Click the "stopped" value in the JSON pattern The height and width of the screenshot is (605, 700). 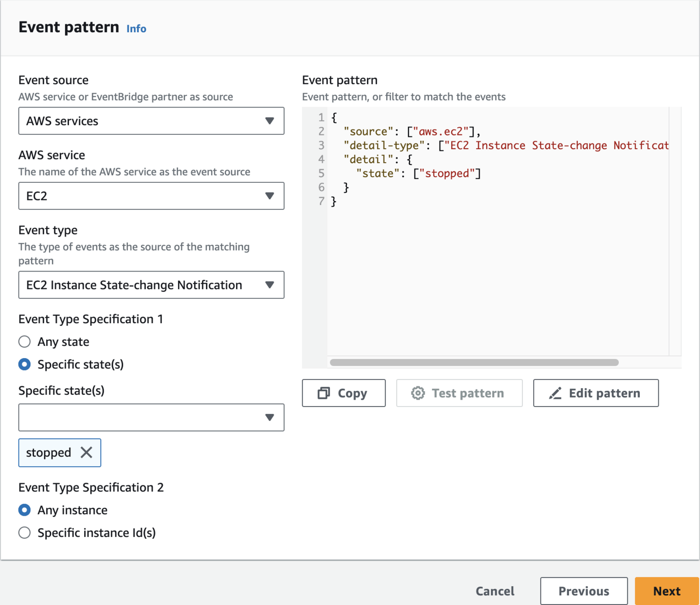click(447, 173)
